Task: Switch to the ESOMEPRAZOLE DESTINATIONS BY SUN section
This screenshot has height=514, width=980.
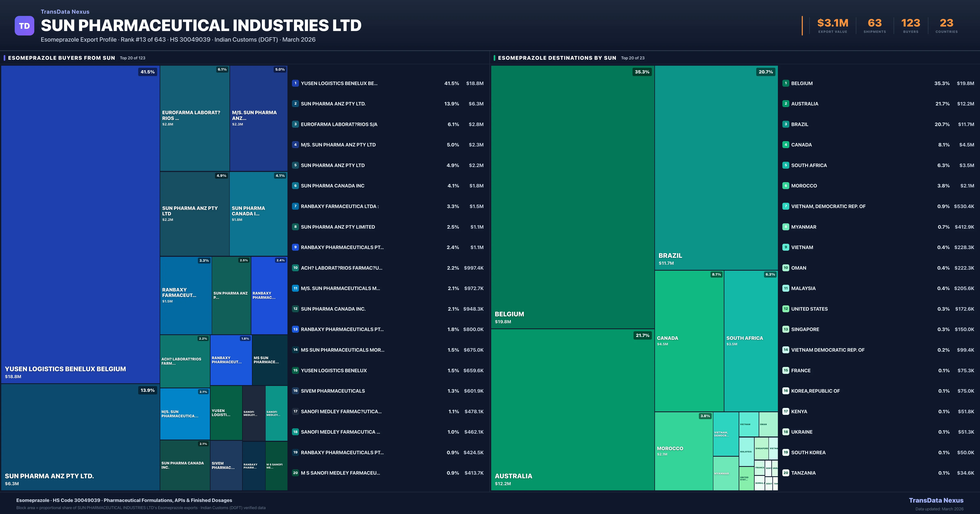Action: click(x=557, y=58)
